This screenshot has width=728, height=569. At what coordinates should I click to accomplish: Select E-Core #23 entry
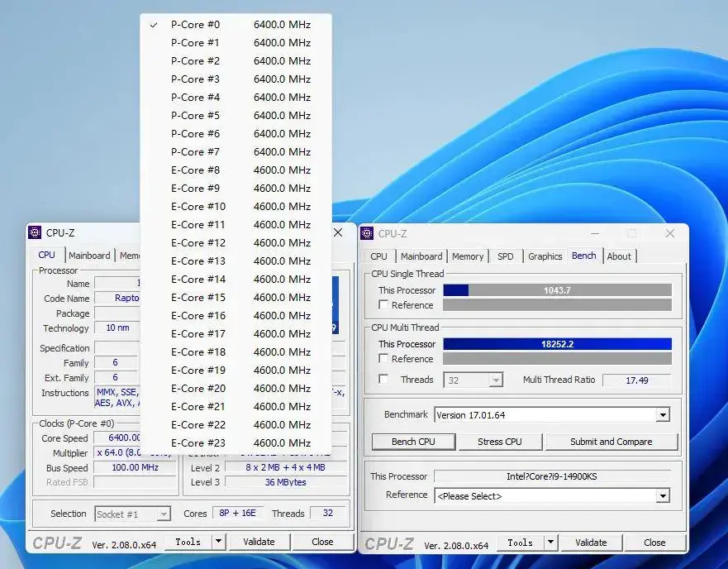[x=236, y=443]
